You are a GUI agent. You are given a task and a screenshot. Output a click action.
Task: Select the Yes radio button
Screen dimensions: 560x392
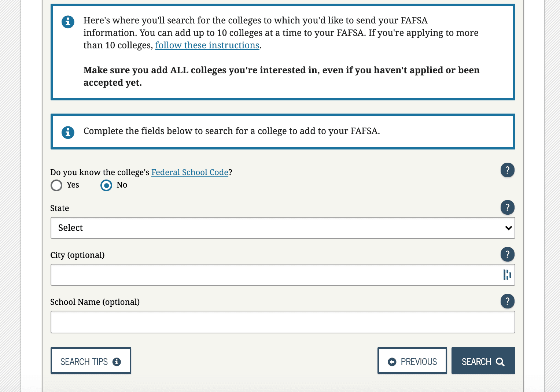point(56,185)
